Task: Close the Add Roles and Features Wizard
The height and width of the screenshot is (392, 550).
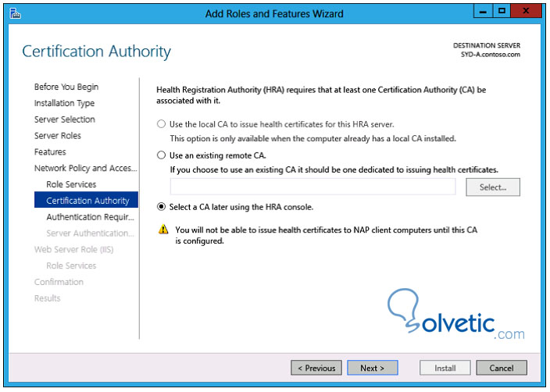Action: [x=526, y=11]
